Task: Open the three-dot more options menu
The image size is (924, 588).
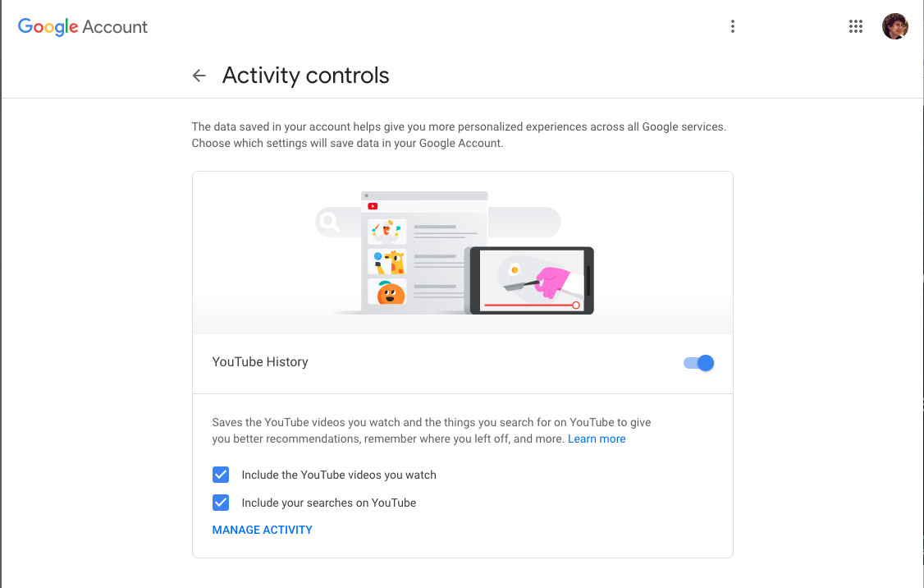Action: (x=733, y=26)
